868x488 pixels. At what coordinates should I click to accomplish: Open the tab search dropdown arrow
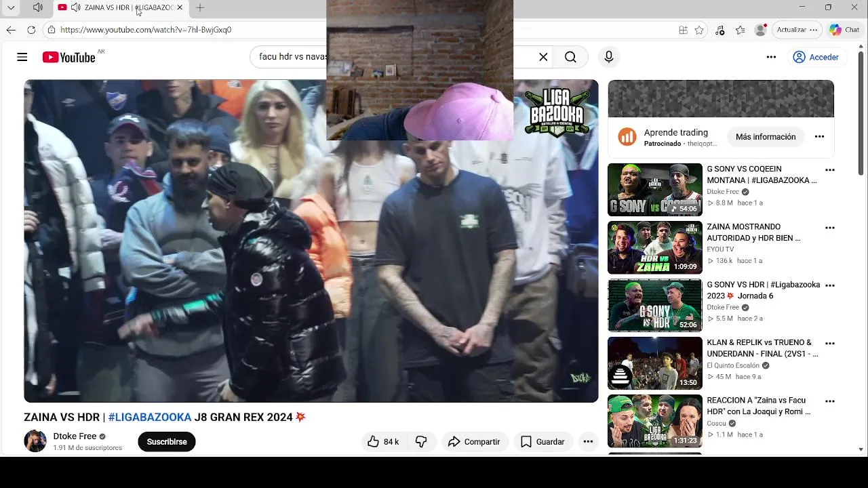coord(11,7)
